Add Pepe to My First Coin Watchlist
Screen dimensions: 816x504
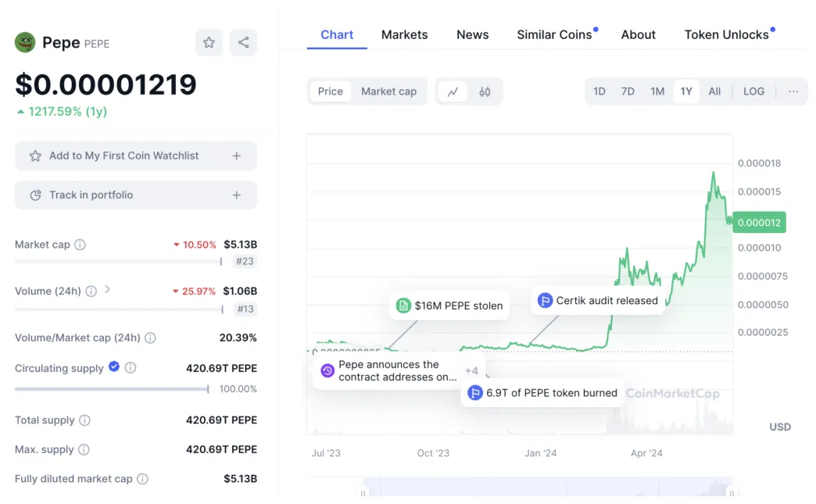(135, 155)
